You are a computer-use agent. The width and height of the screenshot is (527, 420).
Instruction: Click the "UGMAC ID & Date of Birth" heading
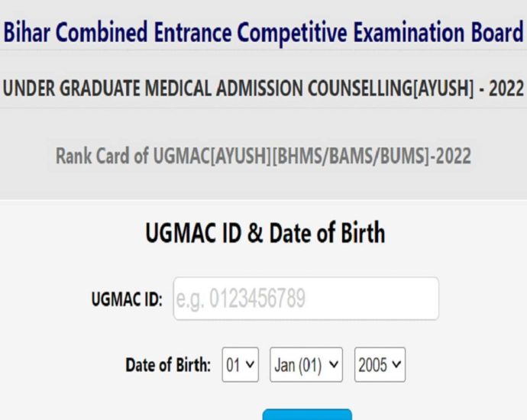click(x=264, y=233)
